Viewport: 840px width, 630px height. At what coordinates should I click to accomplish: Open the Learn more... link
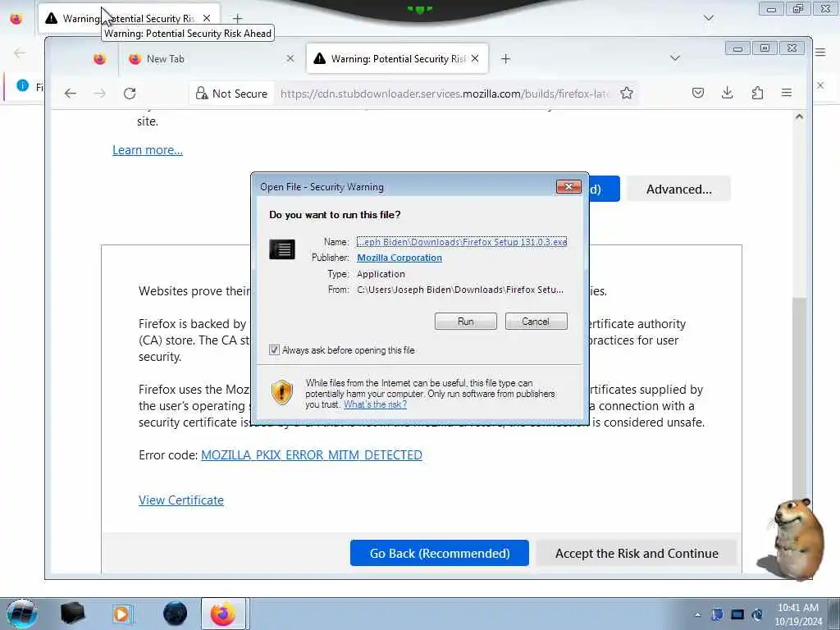click(148, 150)
